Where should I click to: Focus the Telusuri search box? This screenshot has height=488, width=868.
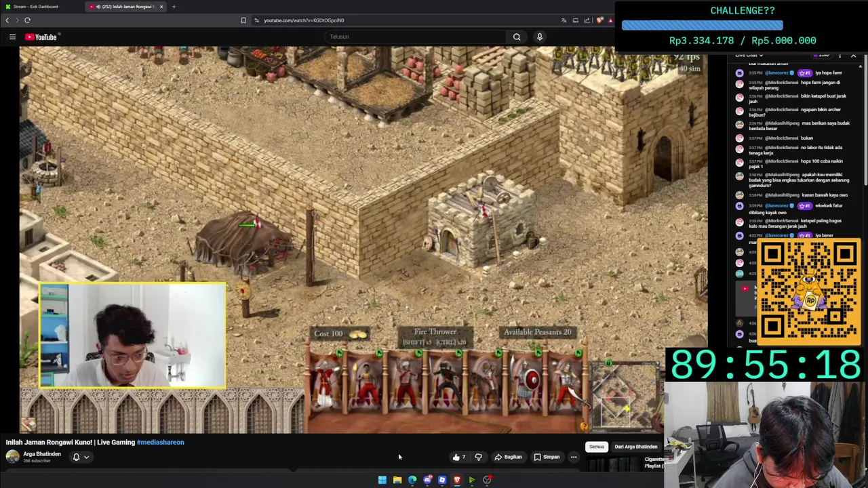(x=415, y=37)
